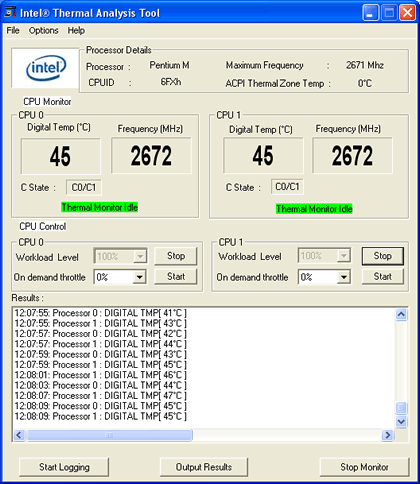Viewport: 420px width, 484px height.
Task: Click the horizontal scroll right arrow
Action: point(388,435)
